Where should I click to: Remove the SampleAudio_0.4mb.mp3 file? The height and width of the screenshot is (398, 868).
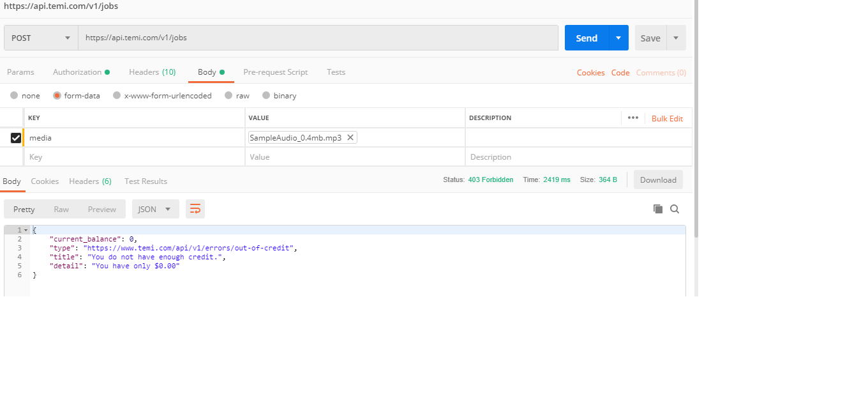click(x=350, y=137)
